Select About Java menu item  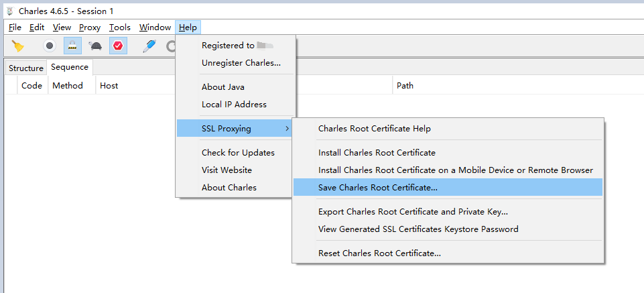coord(236,87)
